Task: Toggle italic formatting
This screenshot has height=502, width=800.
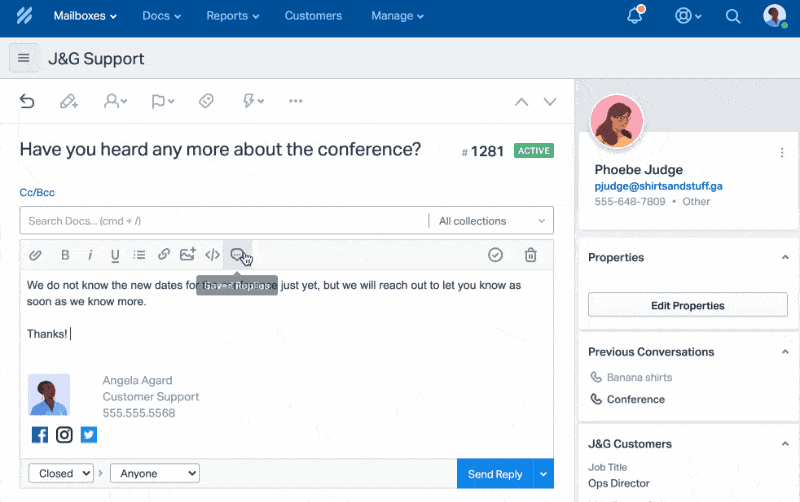Action: (x=90, y=255)
